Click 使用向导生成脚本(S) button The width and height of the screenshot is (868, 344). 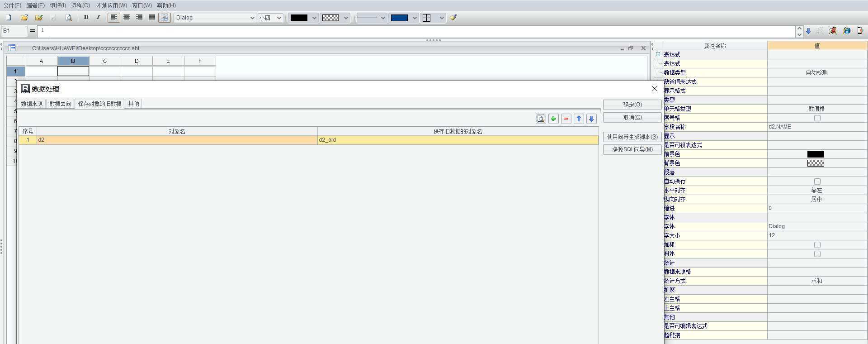(x=632, y=137)
